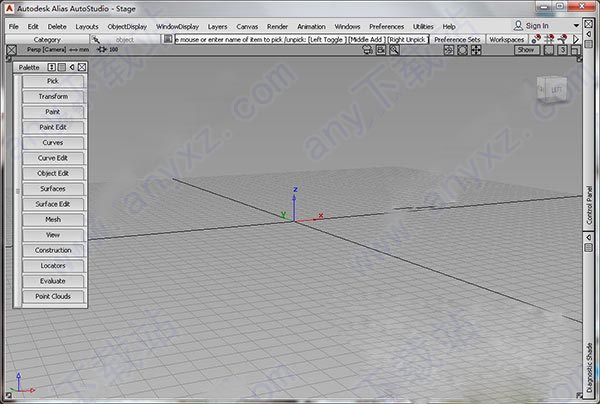This screenshot has width=600, height=404.
Task: Open Preference Sets
Action: [457, 39]
